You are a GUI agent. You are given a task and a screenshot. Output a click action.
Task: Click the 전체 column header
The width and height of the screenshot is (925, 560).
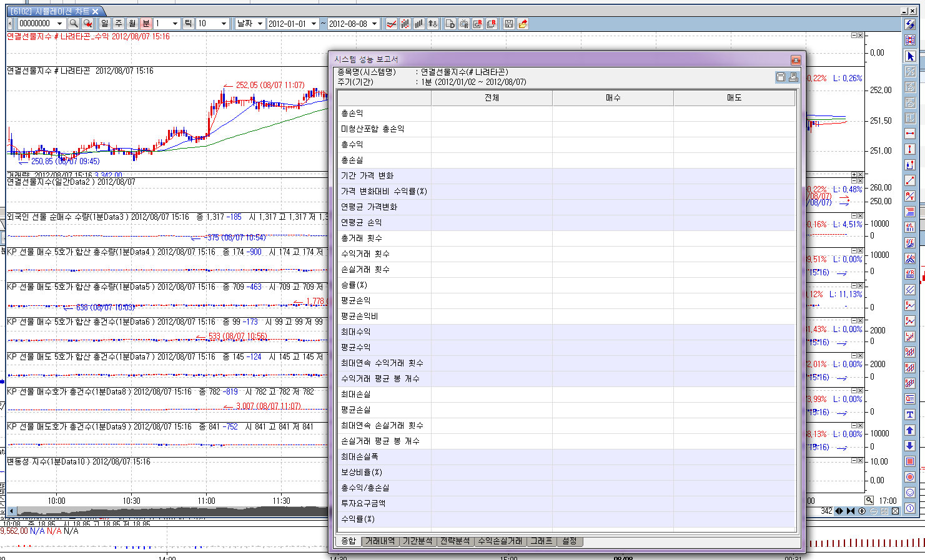pyautogui.click(x=492, y=98)
